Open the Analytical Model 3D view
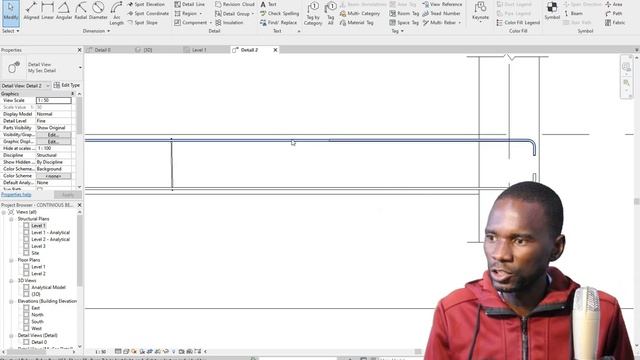This screenshot has width=640, height=360. point(48,287)
